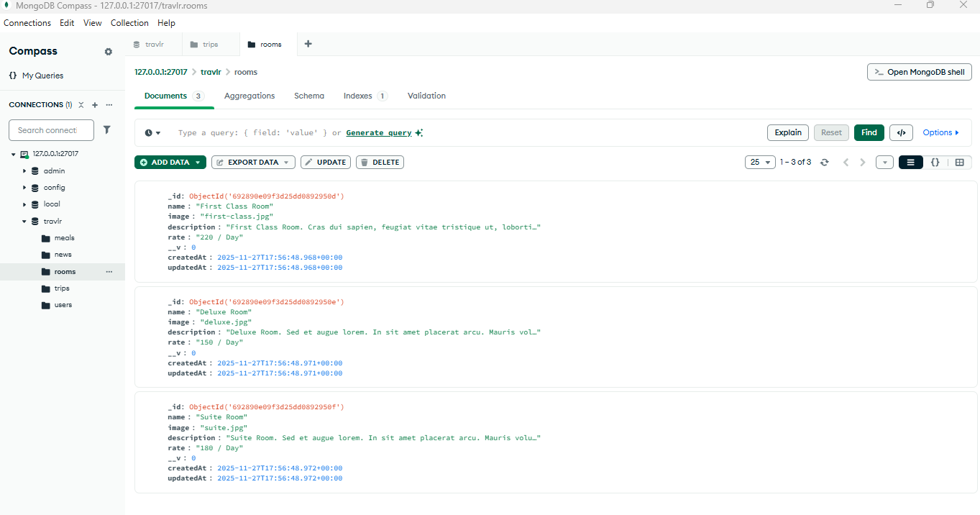Image resolution: width=980 pixels, height=515 pixels.
Task: Switch to table view of documents
Action: pos(959,163)
